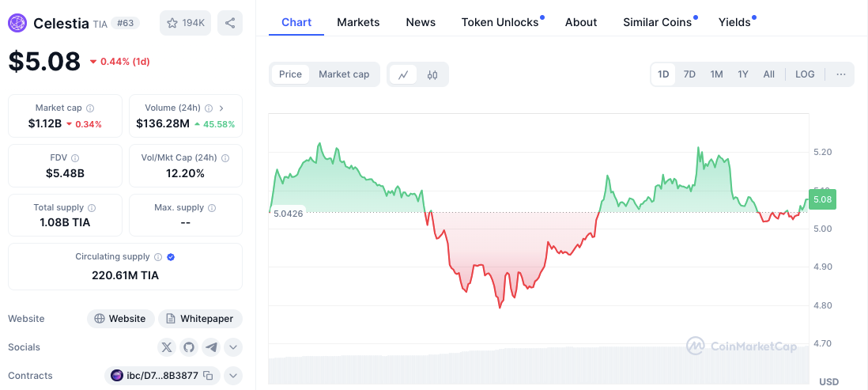Open the Chart tab
Viewport: 868px width, 390px height.
pyautogui.click(x=296, y=22)
